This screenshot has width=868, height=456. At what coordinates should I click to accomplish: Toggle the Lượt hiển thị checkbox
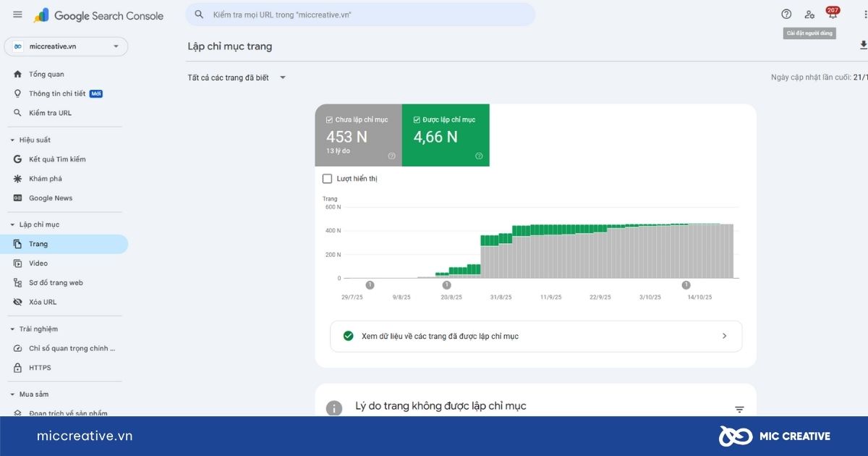click(x=327, y=179)
